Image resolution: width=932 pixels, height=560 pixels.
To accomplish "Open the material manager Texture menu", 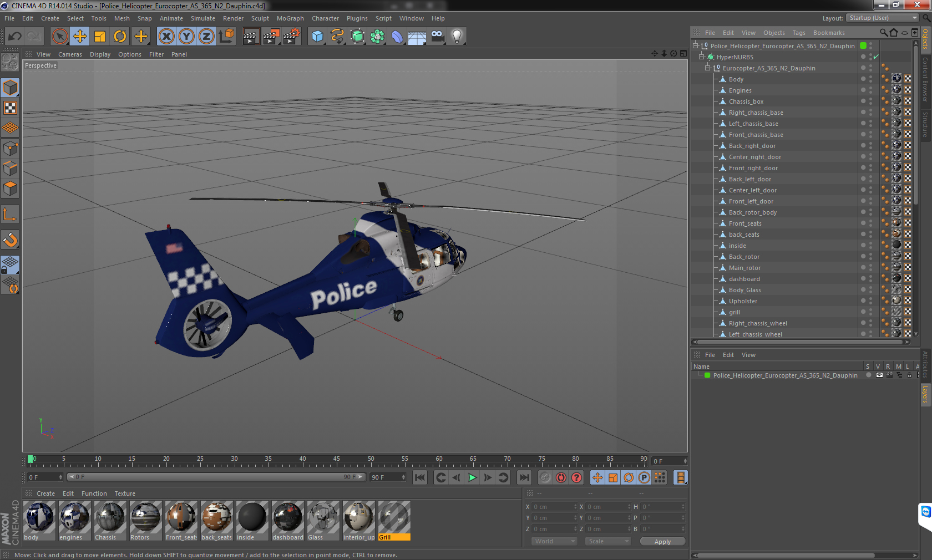I will pos(125,493).
